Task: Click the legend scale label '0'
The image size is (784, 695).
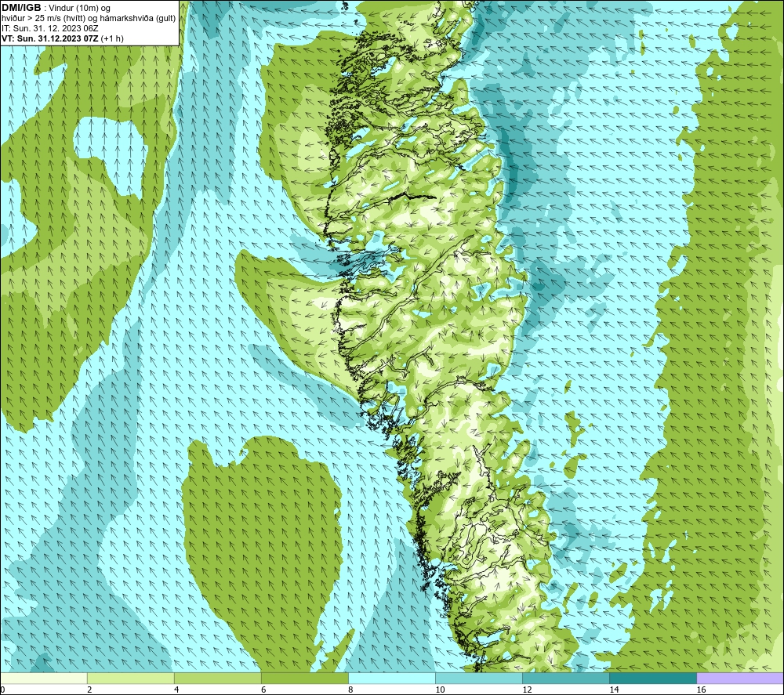Action: (x=2, y=690)
